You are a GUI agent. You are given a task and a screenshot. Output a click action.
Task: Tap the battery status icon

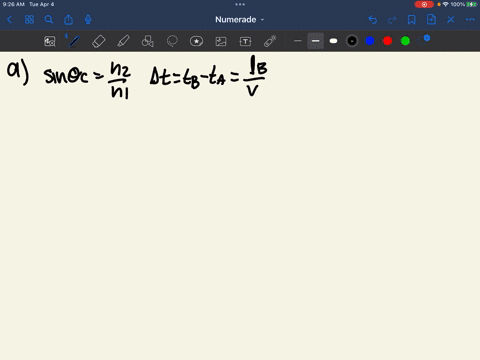tap(472, 4)
